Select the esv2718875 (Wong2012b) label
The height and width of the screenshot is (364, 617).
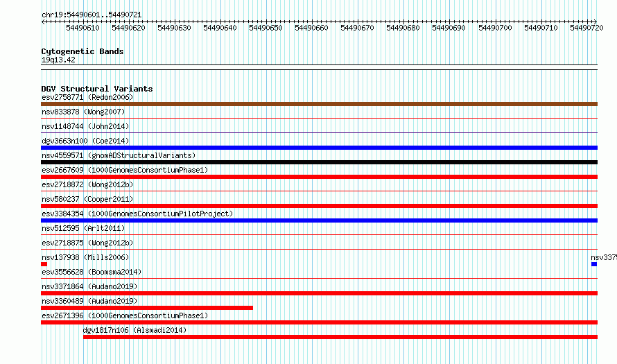(87, 243)
